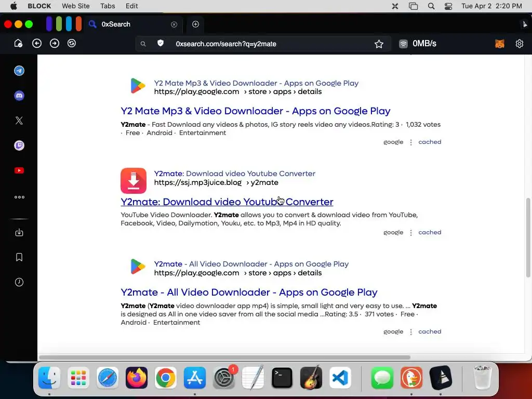
Task: Open cached copy of All Video Downloader result
Action: pos(430,331)
